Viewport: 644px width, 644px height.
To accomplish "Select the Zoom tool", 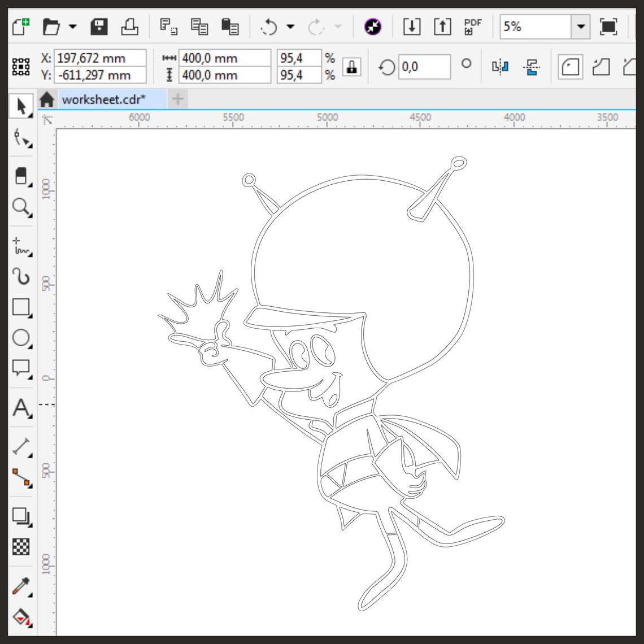I will [x=21, y=209].
